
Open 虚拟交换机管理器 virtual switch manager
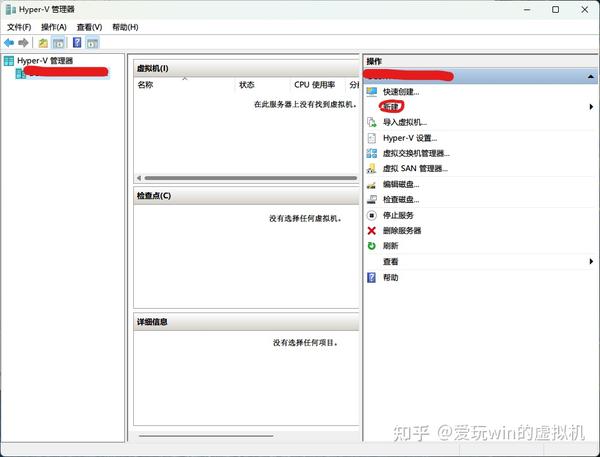[x=416, y=153]
